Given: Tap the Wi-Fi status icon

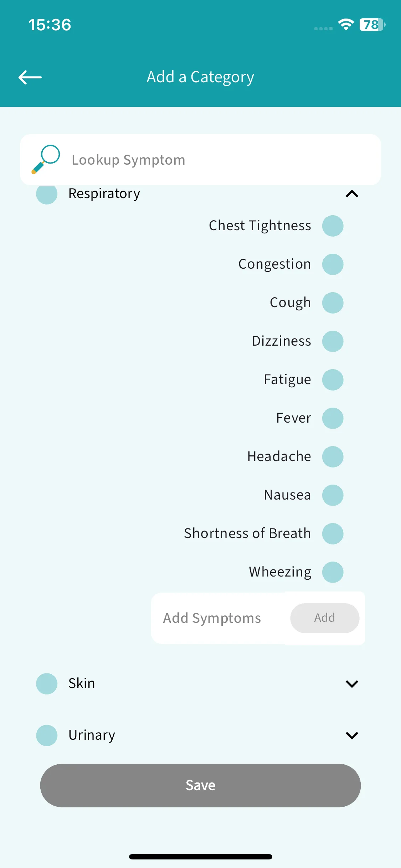Looking at the screenshot, I should click(346, 25).
